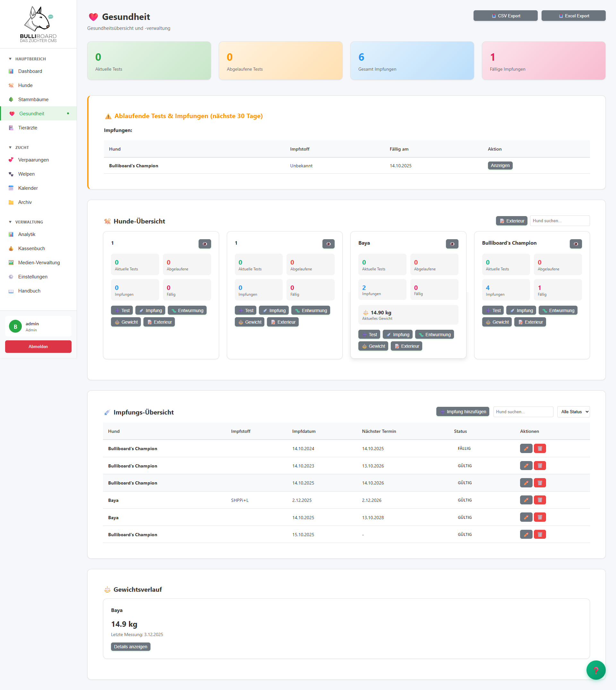Open the floating help question-mark button
Screen dimensions: 616x690
coord(595,670)
